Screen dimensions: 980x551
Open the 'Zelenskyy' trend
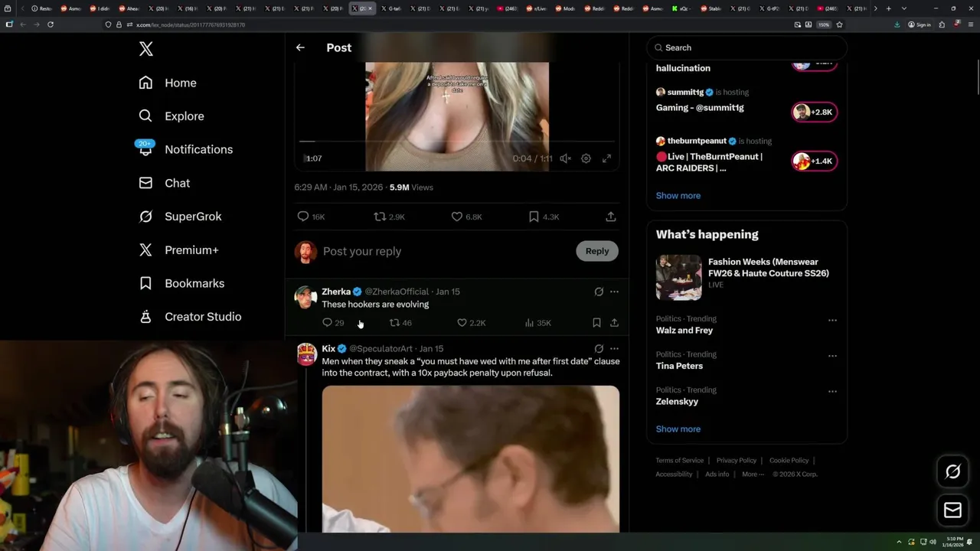pyautogui.click(x=678, y=402)
